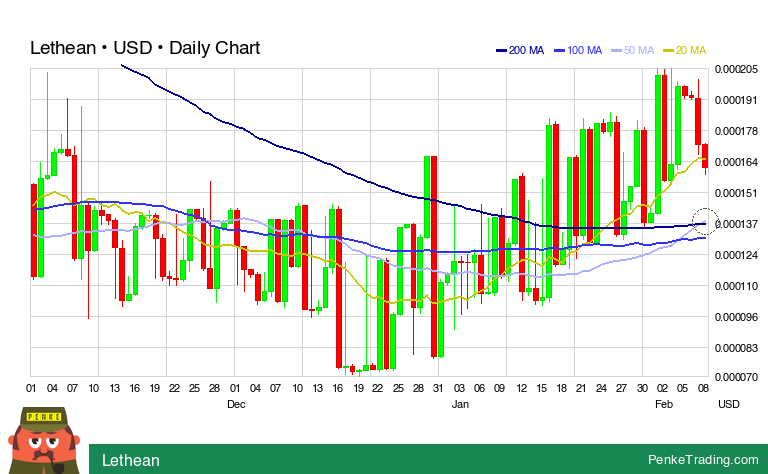The height and width of the screenshot is (474, 768).
Task: Click the 20 MA legend entry
Action: pyautogui.click(x=685, y=50)
